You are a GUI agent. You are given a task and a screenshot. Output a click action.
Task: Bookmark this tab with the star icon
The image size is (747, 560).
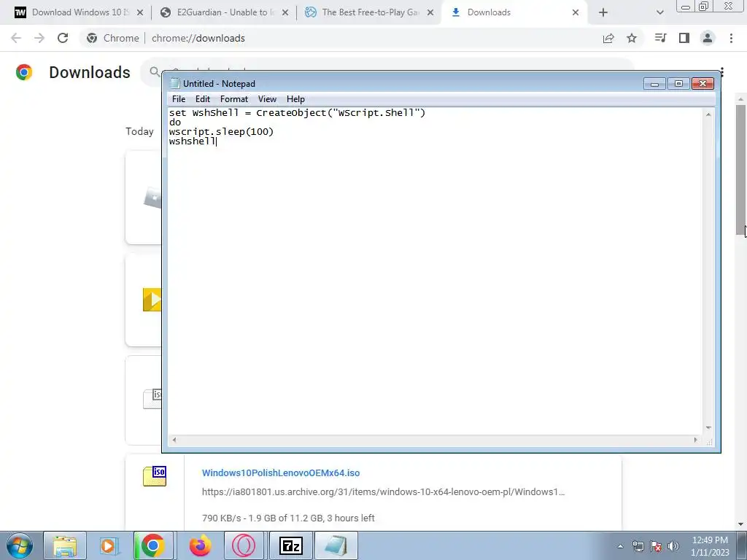[632, 38]
